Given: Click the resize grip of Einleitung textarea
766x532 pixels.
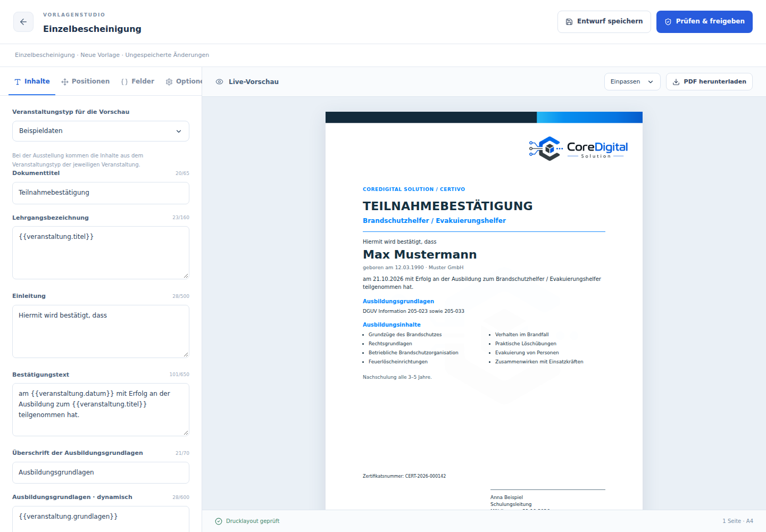Looking at the screenshot, I should click(186, 354).
